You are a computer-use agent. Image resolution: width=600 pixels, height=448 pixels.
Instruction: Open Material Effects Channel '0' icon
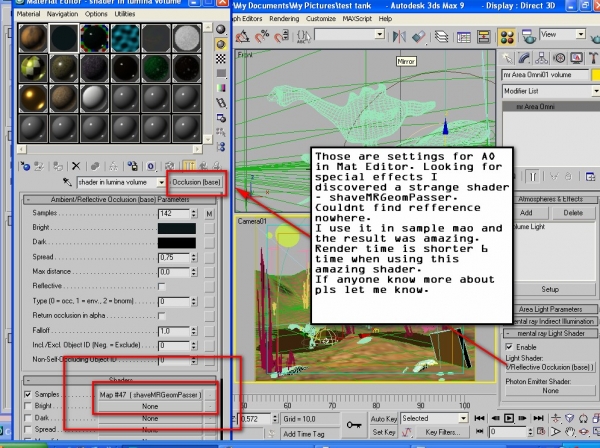pyautogui.click(x=151, y=166)
